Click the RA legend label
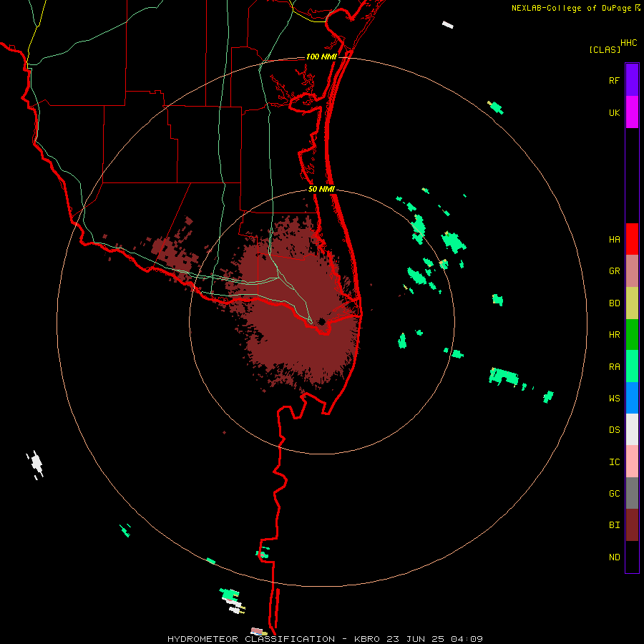The width and height of the screenshot is (644, 644). (614, 367)
